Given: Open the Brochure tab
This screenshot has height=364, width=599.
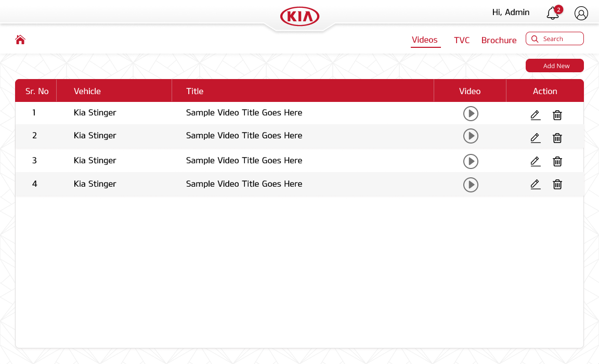Looking at the screenshot, I should tap(499, 40).
